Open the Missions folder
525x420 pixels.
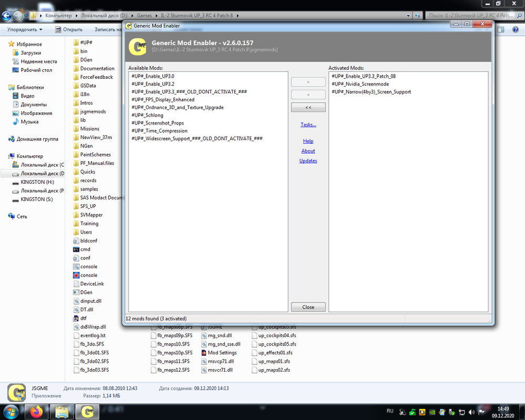coord(86,129)
